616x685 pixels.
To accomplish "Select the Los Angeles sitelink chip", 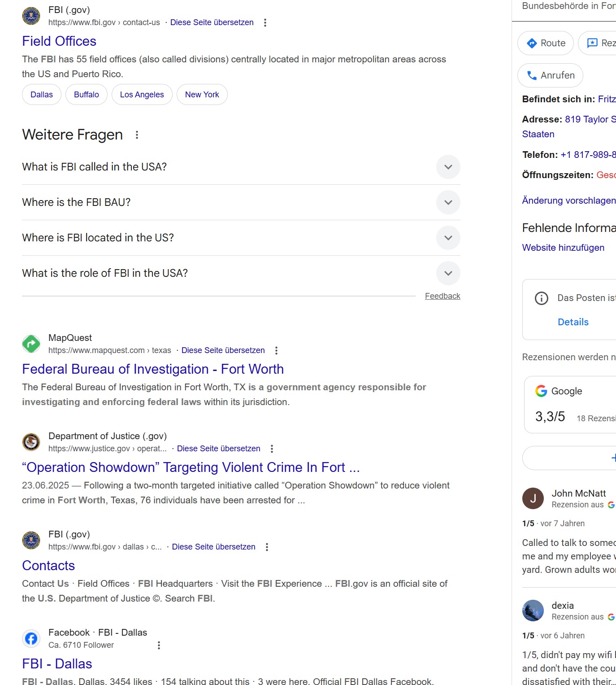I will [x=142, y=95].
